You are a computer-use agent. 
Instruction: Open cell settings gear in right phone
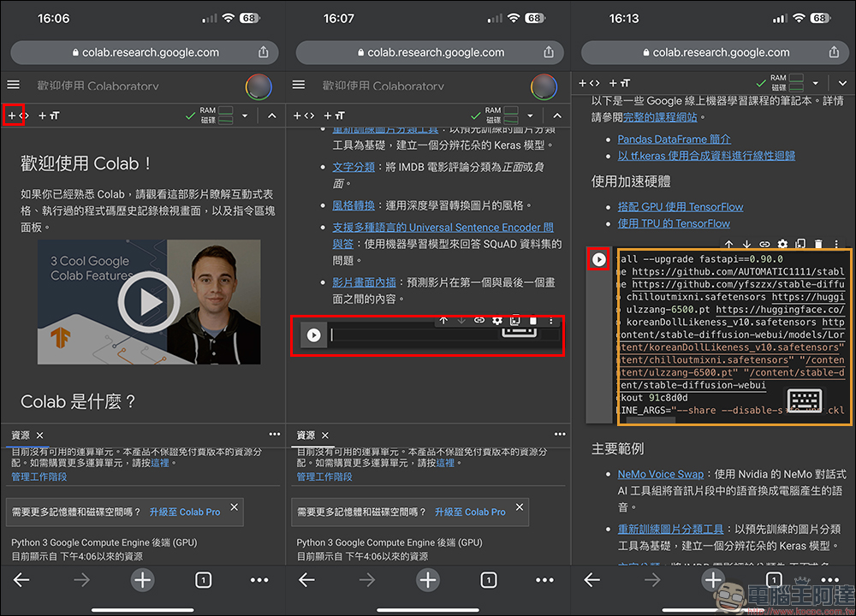pyautogui.click(x=783, y=244)
